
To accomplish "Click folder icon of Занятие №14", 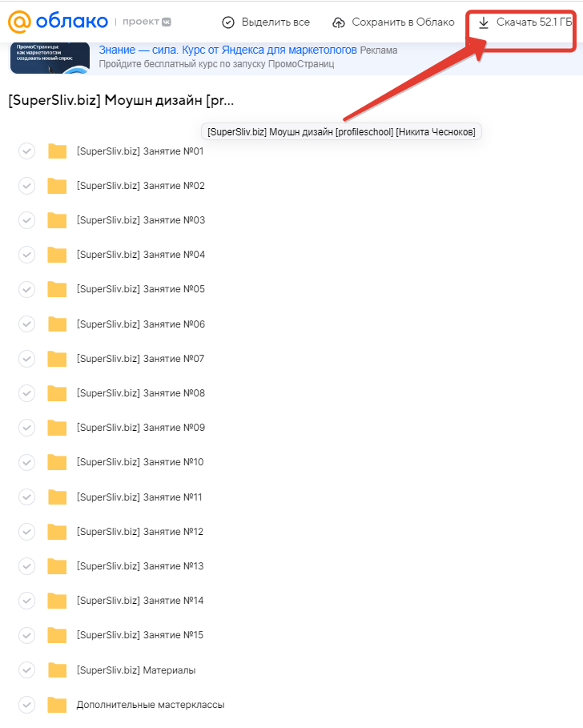I will point(57,601).
